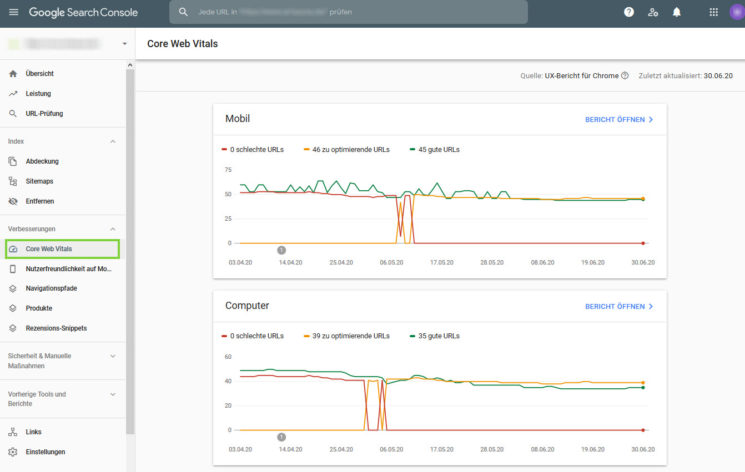Open the property selector dropdown

[124, 44]
